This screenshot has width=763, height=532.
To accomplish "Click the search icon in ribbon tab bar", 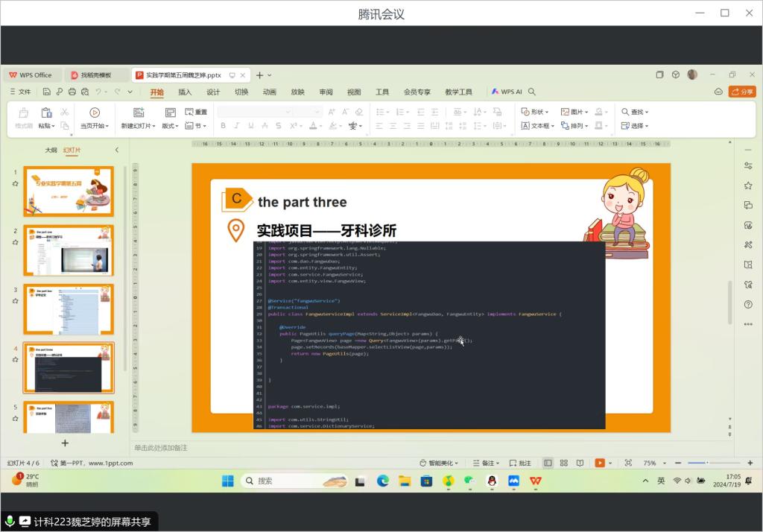I will click(x=532, y=92).
